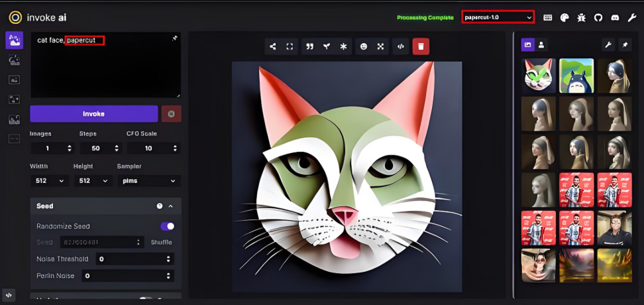Screen dimensions: 644x305
Task: Click the red cancel button beside Invoke
Action: 171,114
